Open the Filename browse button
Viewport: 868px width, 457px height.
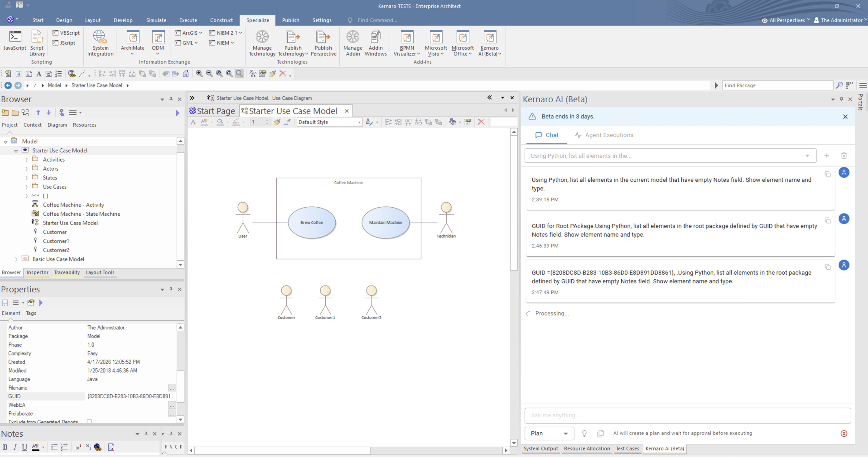click(172, 388)
